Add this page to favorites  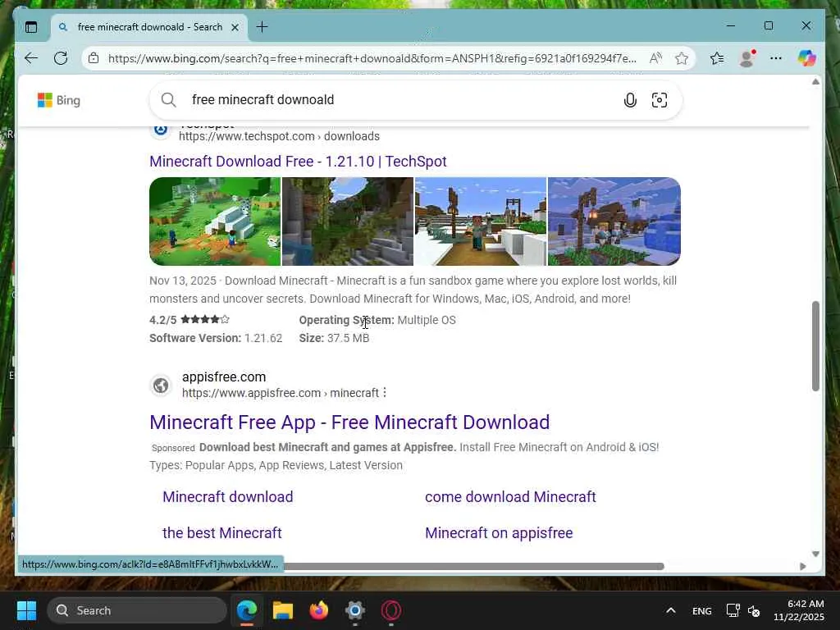click(682, 58)
